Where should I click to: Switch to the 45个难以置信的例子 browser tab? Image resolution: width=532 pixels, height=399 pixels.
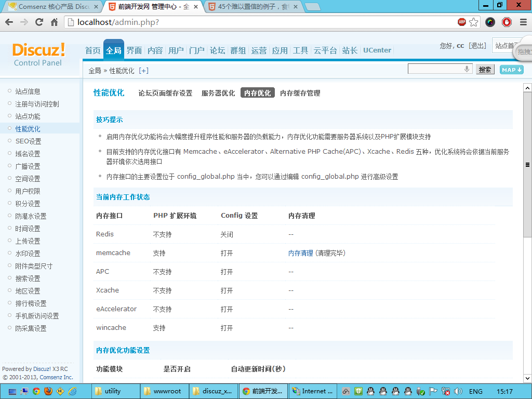[253, 6]
